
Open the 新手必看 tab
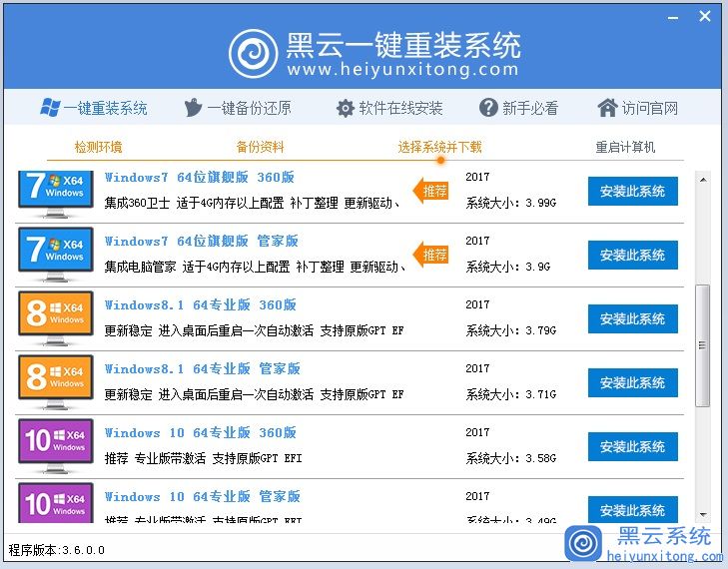[x=518, y=108]
